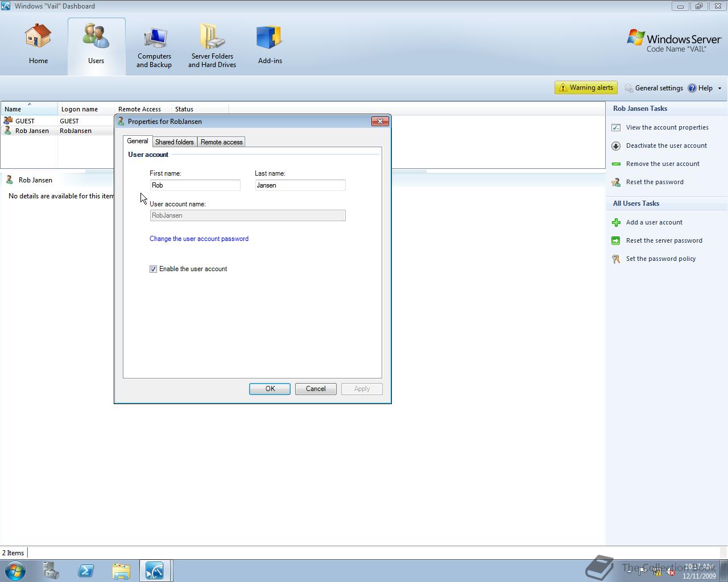The width and height of the screenshot is (728, 582).
Task: Choose Deactivate the user account
Action: [667, 145]
